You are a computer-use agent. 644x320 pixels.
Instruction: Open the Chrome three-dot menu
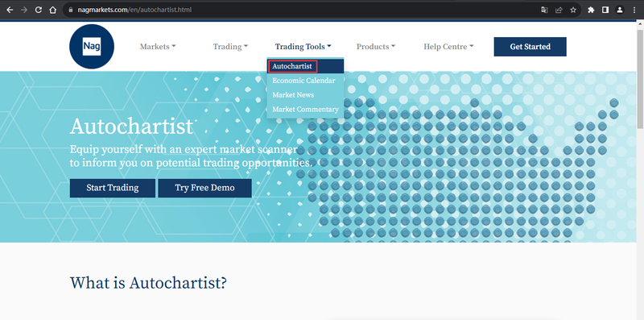point(634,10)
